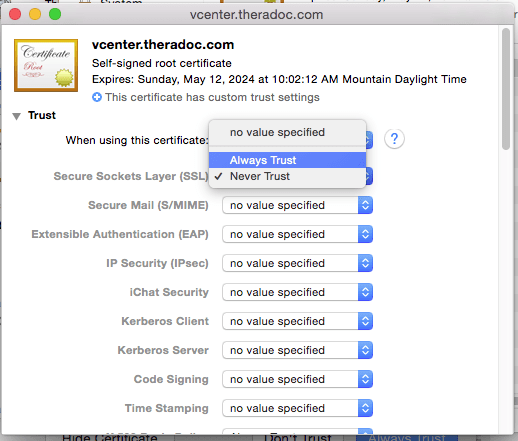
Task: Open Kerberos Client dropdown
Action: point(297,321)
